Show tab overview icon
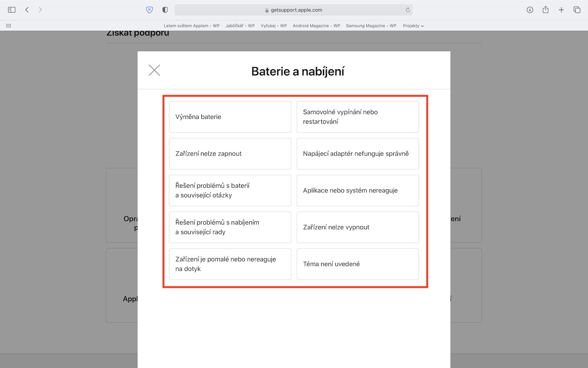 point(577,10)
